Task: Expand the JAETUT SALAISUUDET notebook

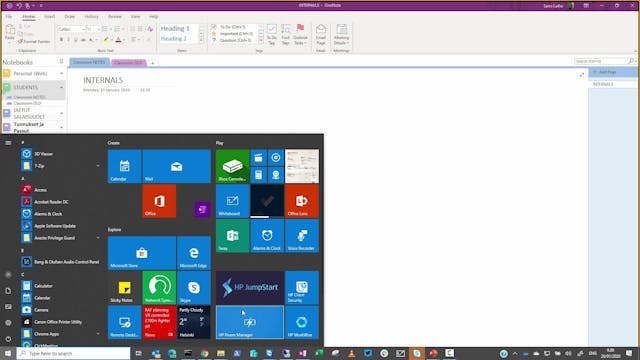Action: pos(62,113)
